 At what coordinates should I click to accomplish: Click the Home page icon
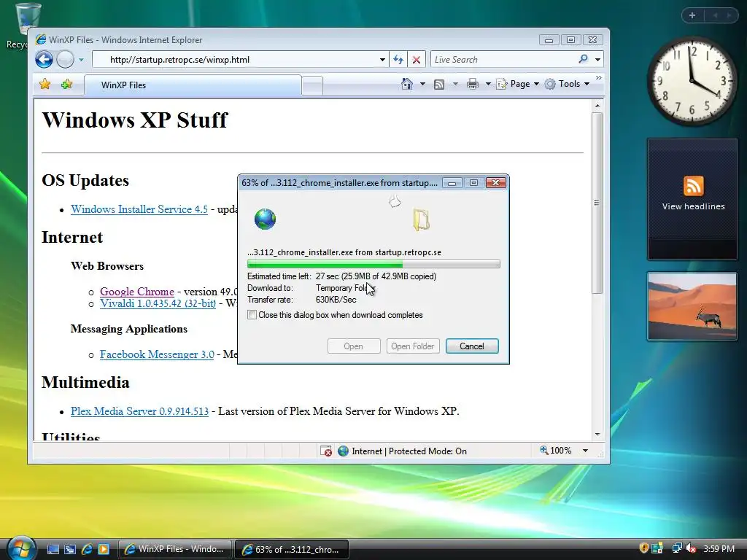pyautogui.click(x=407, y=84)
